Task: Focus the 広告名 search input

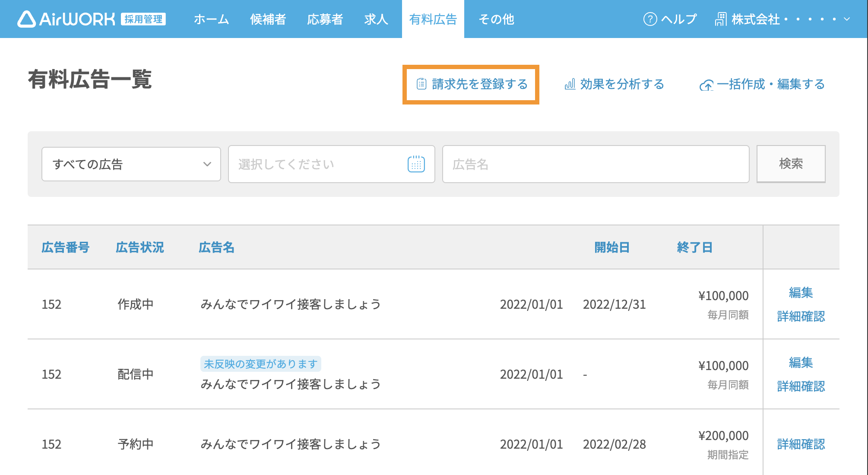Action: point(596,164)
